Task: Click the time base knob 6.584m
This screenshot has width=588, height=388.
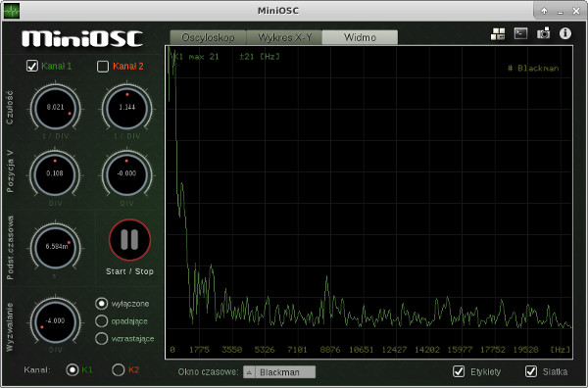Action: [56, 247]
